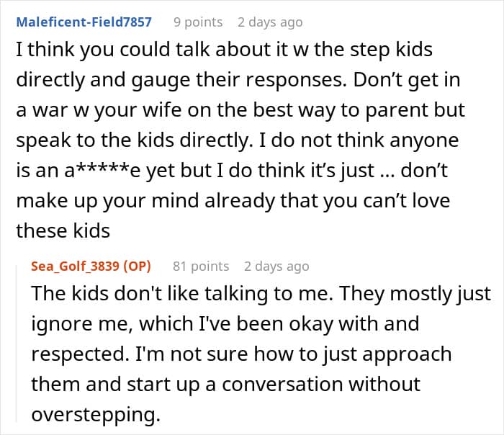Open Maleficent-Field7857's user profile link

coord(84,22)
